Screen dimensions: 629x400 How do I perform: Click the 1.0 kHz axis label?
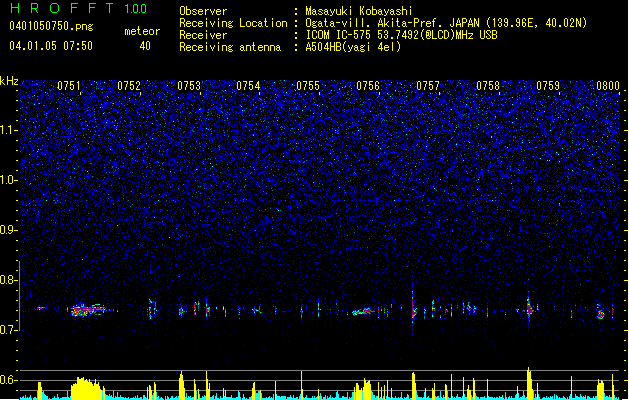pos(9,180)
